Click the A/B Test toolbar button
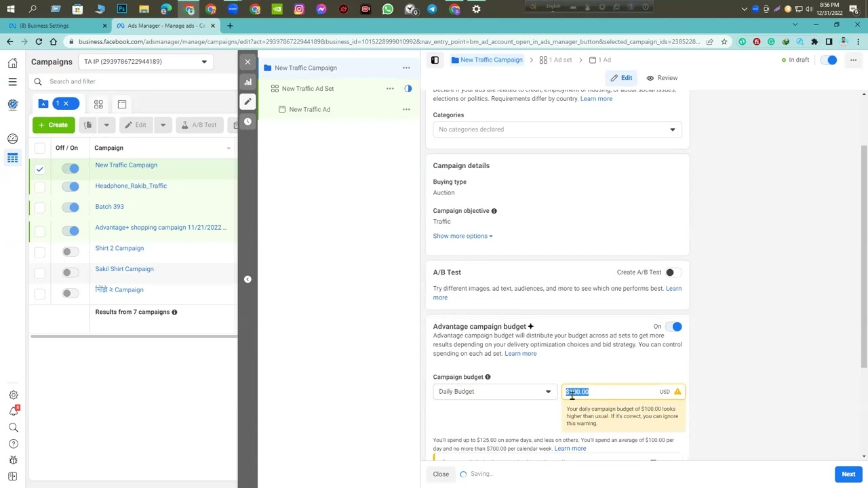868x488 pixels. coord(199,125)
